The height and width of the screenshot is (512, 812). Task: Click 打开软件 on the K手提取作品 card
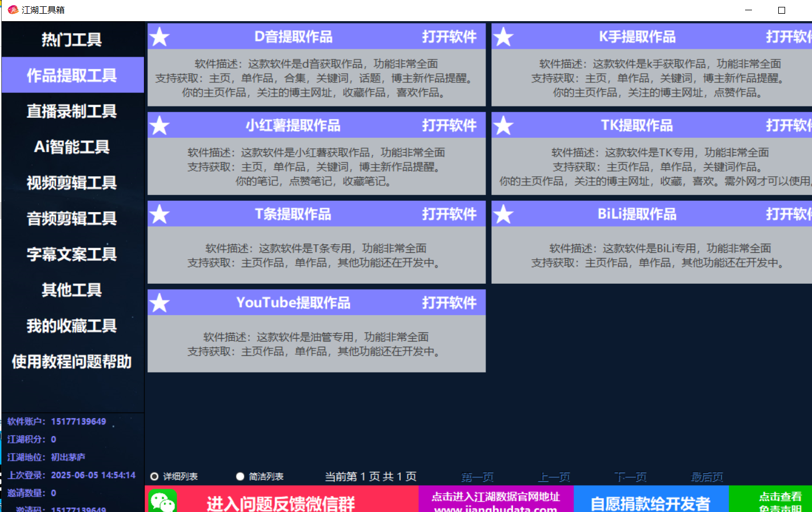789,37
